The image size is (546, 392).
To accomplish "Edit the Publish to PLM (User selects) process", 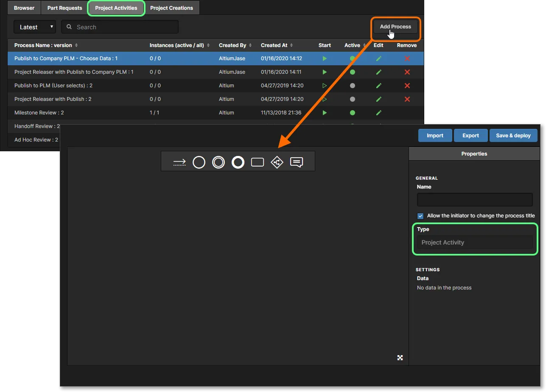I will (x=379, y=86).
